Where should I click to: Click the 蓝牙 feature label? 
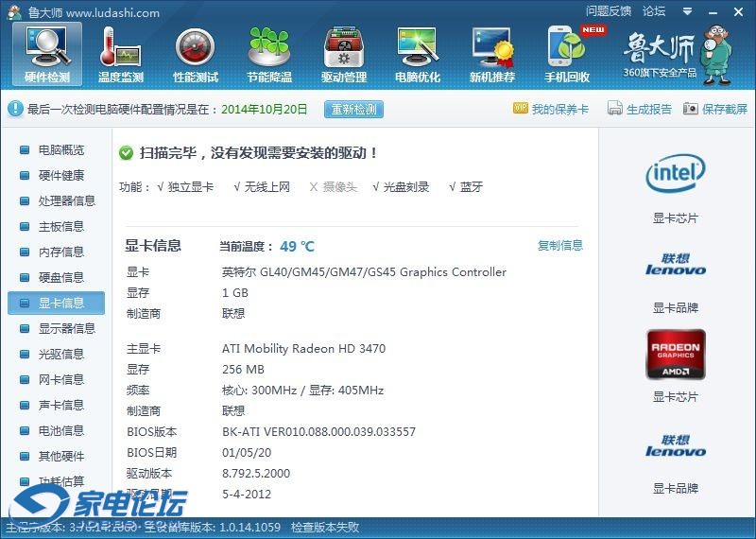(x=471, y=187)
